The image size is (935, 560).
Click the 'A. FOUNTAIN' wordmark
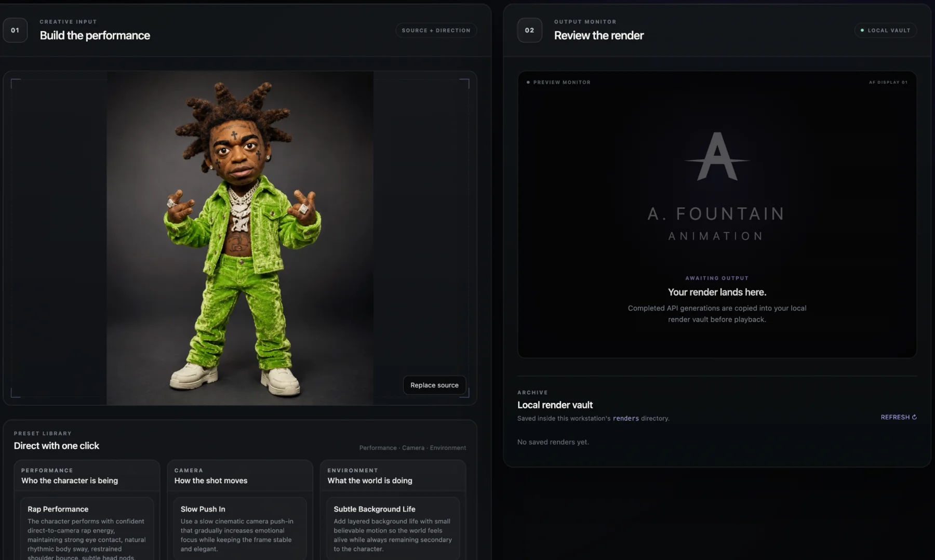[x=716, y=214]
